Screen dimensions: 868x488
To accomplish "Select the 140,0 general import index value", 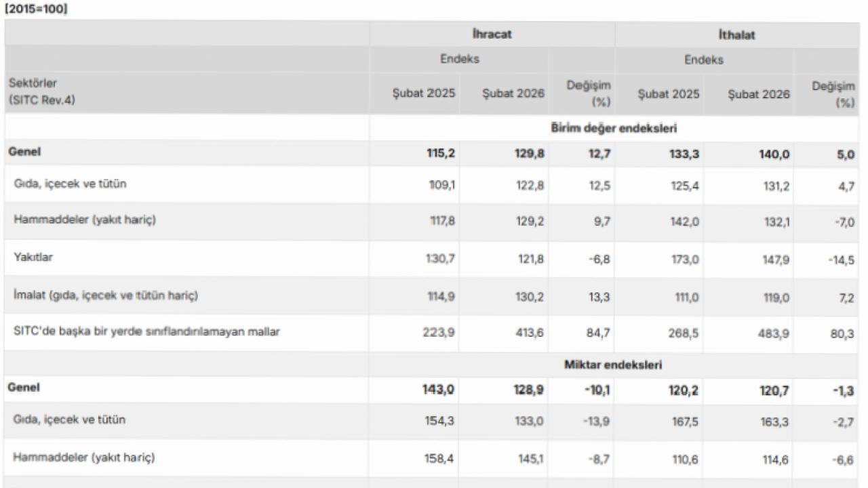I will tap(774, 155).
